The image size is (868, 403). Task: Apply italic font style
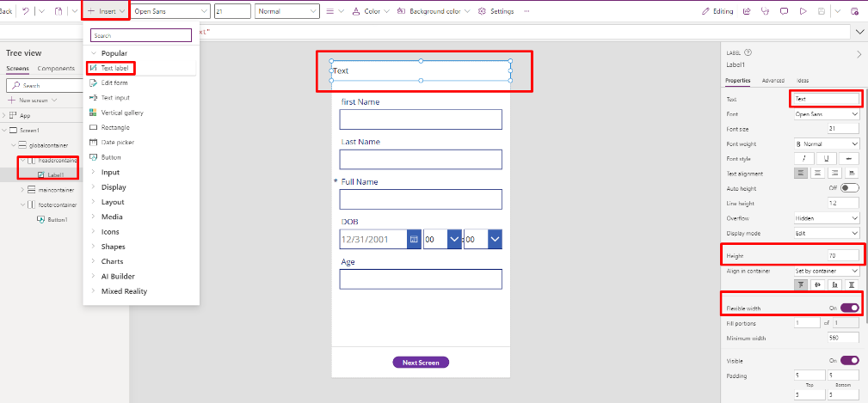pyautogui.click(x=803, y=159)
